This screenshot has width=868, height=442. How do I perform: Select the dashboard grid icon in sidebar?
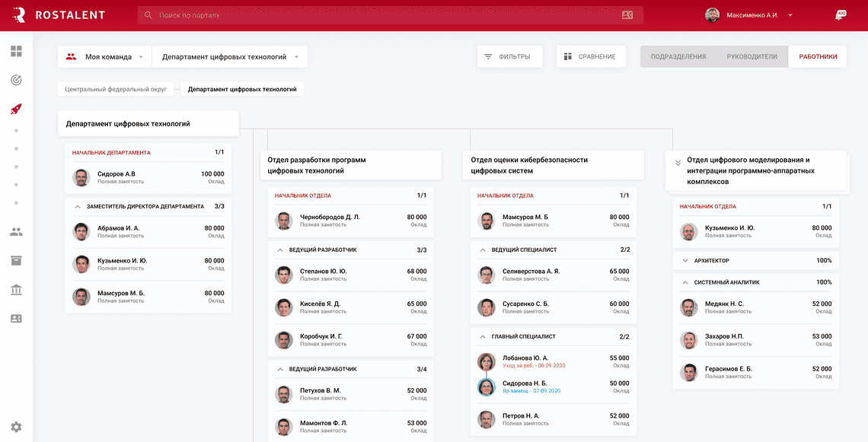[16, 51]
